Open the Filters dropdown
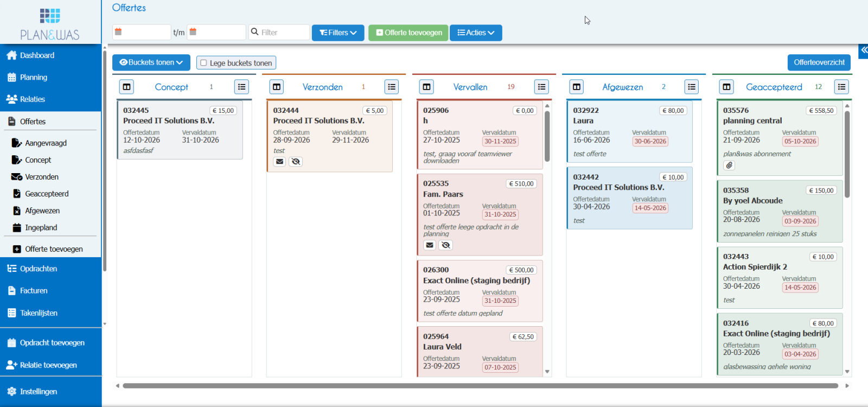This screenshot has width=868, height=407. (x=338, y=33)
